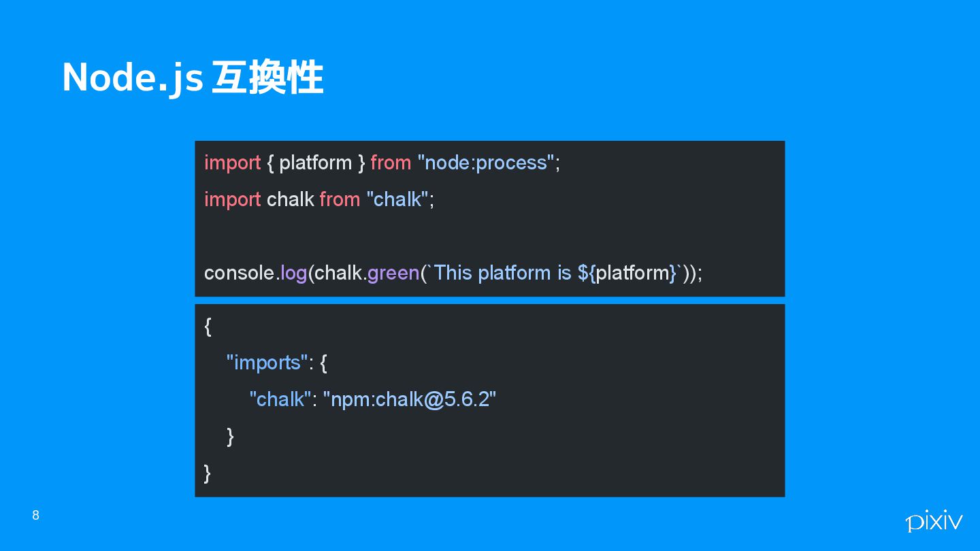This screenshot has width=980, height=551.
Task: Click the from keyword on first line
Action: (391, 163)
